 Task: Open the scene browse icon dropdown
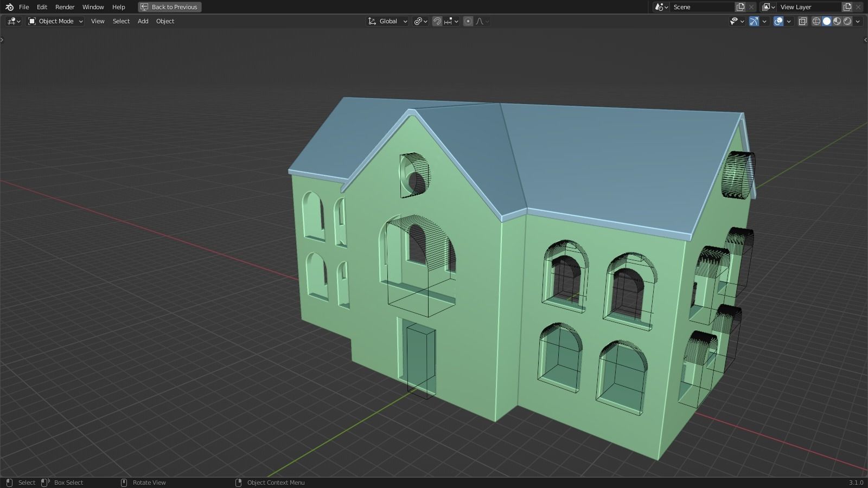pyautogui.click(x=661, y=7)
